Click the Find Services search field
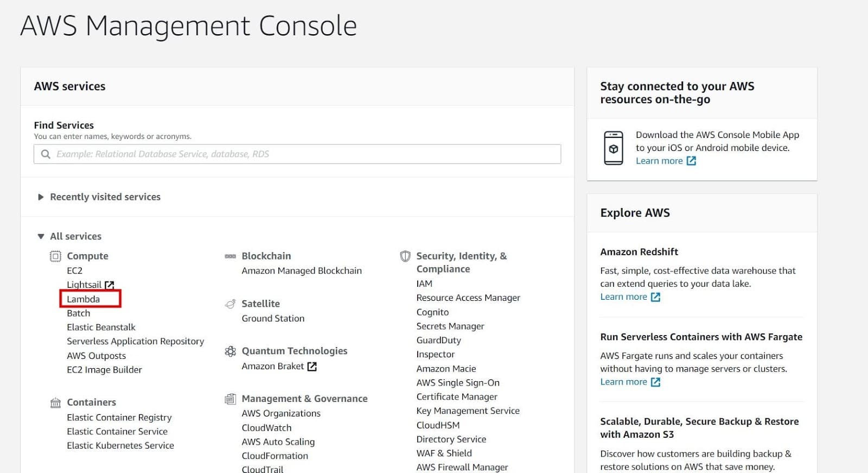This screenshot has width=868, height=473. click(297, 154)
